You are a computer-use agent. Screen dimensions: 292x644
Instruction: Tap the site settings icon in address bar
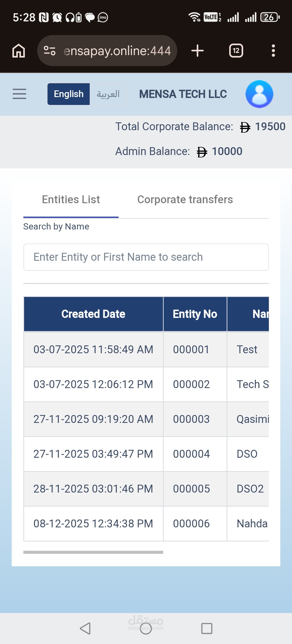49,51
